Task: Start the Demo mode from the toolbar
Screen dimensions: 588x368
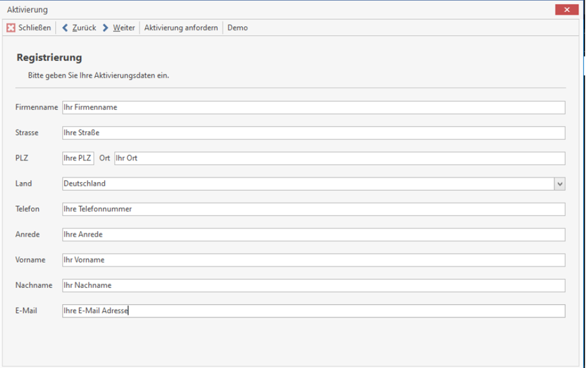Action: click(x=238, y=28)
